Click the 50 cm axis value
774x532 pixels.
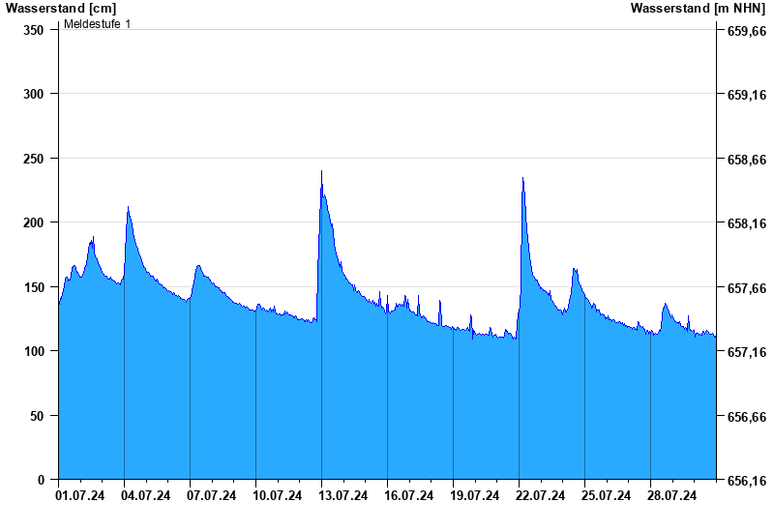[x=37, y=416]
